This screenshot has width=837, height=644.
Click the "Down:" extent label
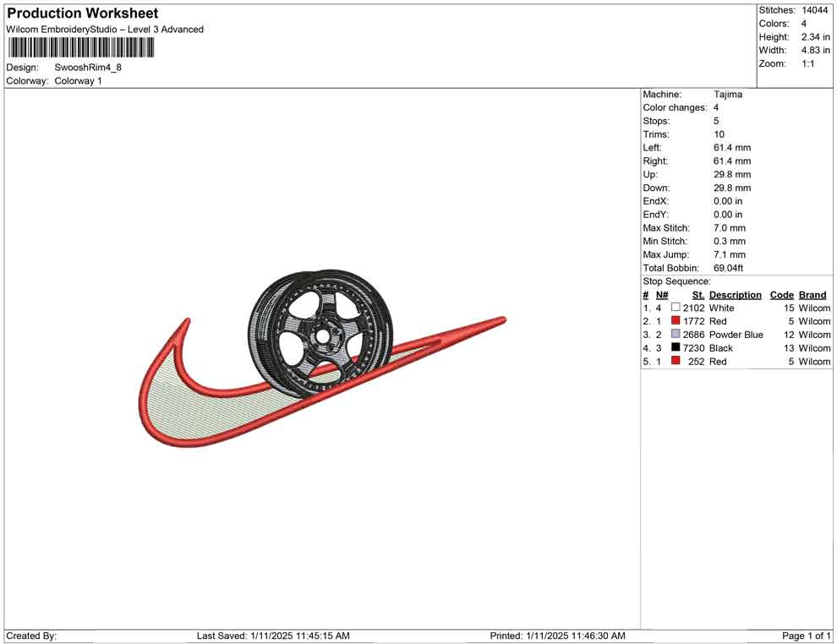coord(656,188)
